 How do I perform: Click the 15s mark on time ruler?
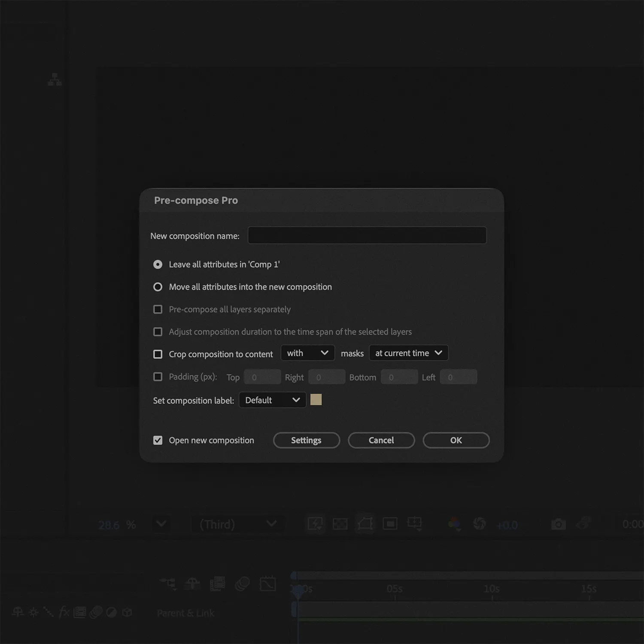pyautogui.click(x=589, y=589)
